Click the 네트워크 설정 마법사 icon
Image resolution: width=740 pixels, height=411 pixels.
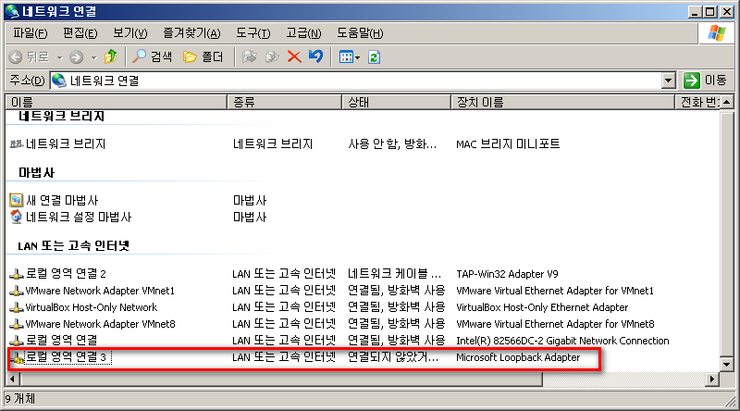[x=17, y=217]
